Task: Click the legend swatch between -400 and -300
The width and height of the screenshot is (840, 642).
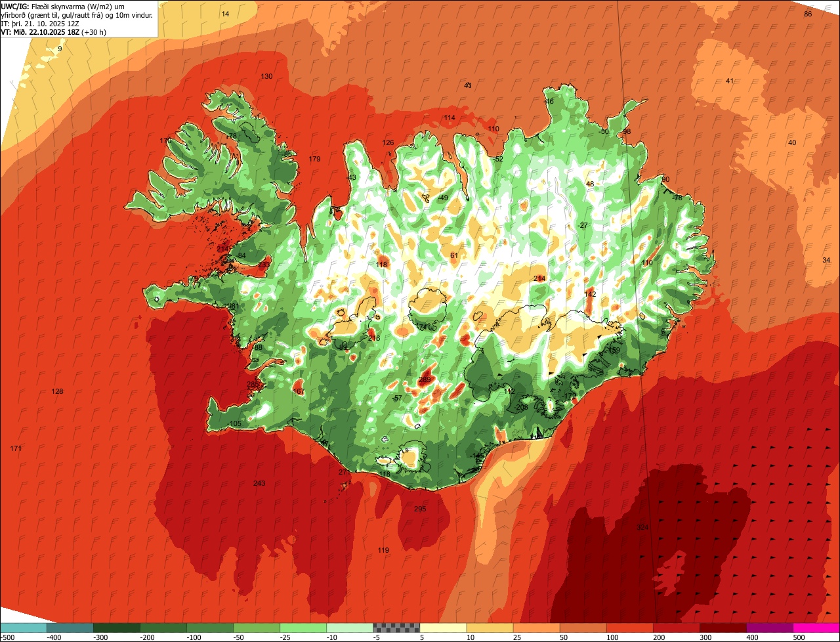Action: pos(70,628)
